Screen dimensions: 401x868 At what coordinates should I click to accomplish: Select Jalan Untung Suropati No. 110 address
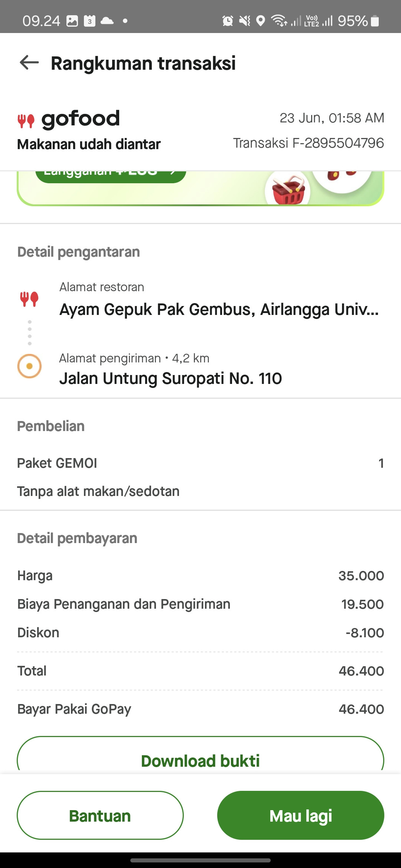point(171,379)
